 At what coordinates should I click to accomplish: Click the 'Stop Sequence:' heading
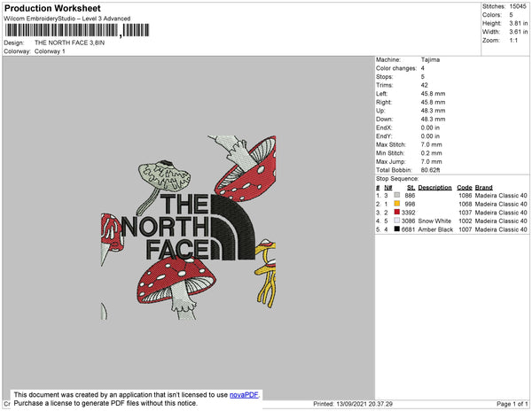point(397,179)
